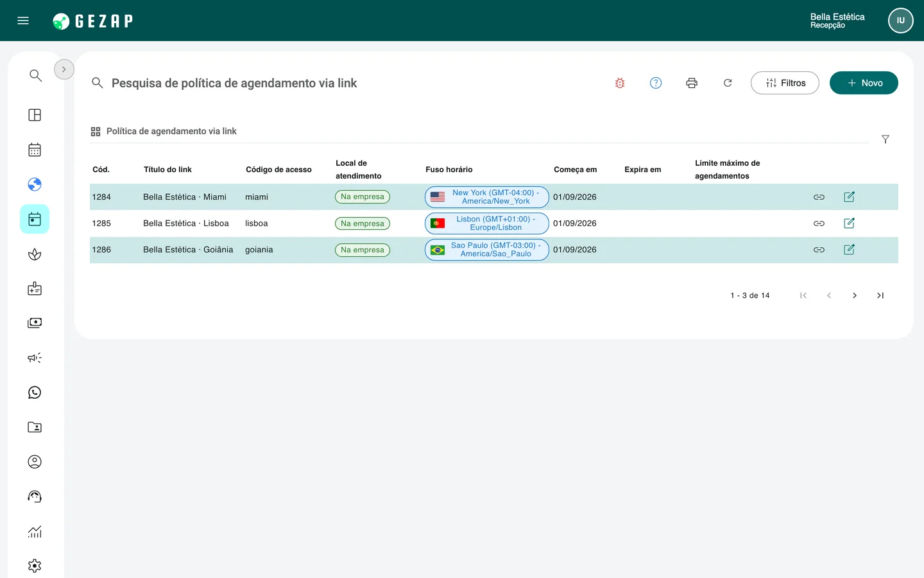Select the highlighted scheduling icon in sidebar
The image size is (924, 578).
[x=35, y=219]
